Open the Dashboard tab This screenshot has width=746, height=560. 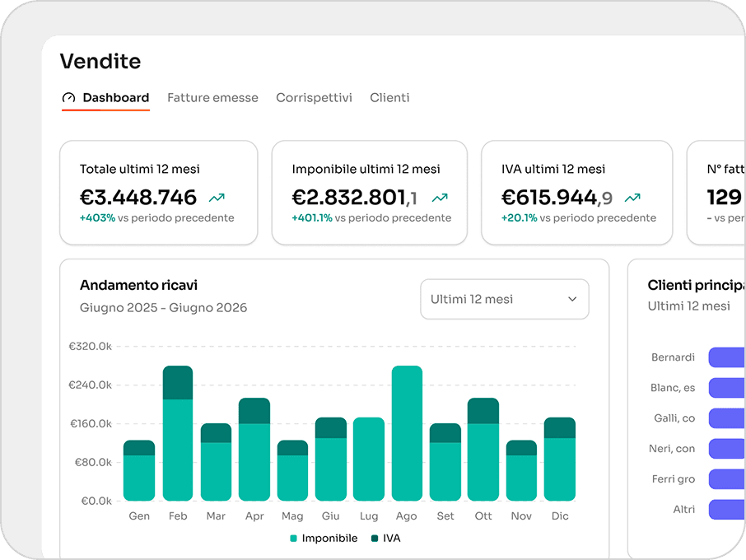click(105, 98)
